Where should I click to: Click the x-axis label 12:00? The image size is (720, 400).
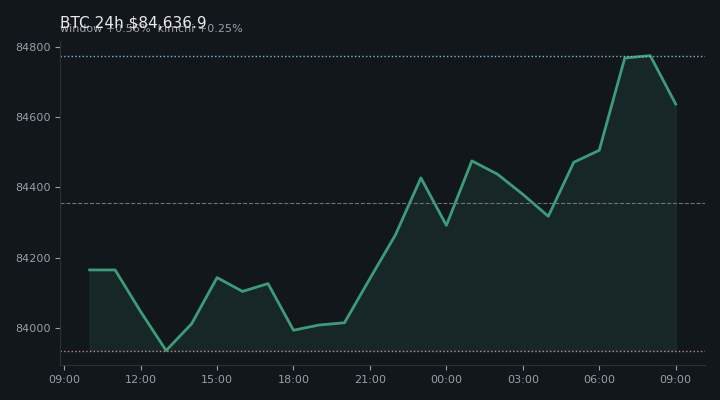(x=141, y=379)
